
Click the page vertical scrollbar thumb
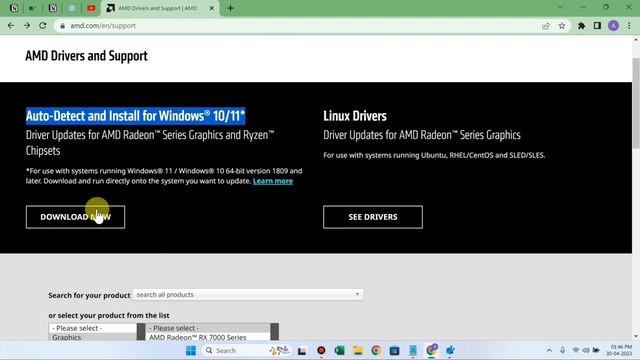[636, 103]
